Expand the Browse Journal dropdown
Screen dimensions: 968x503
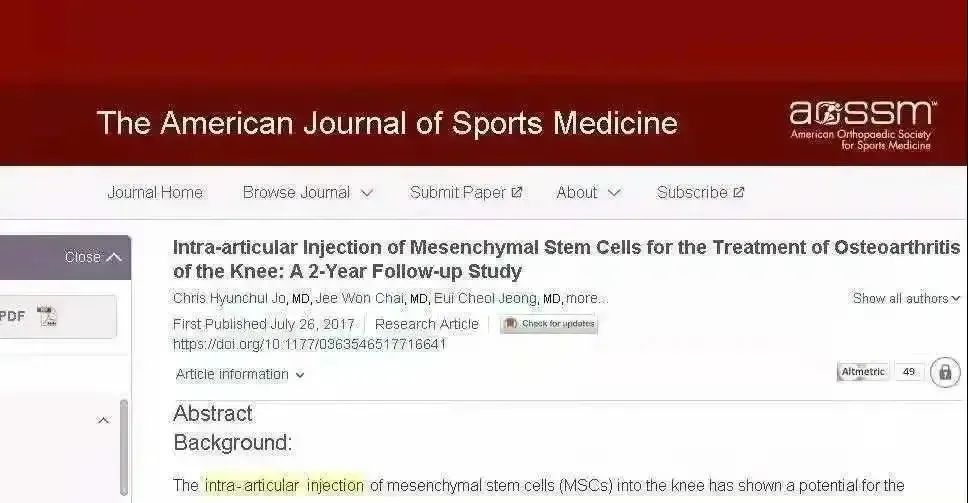307,193
